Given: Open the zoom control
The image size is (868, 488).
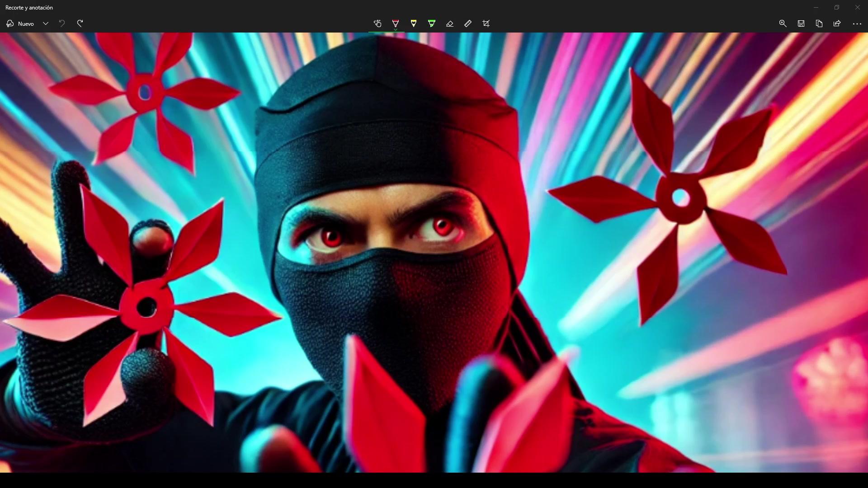Looking at the screenshot, I should coord(783,23).
